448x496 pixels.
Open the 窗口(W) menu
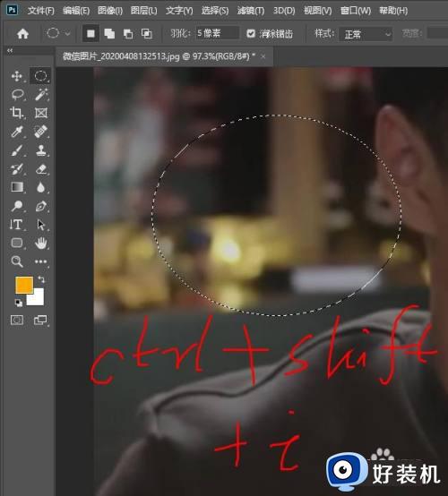356,11
